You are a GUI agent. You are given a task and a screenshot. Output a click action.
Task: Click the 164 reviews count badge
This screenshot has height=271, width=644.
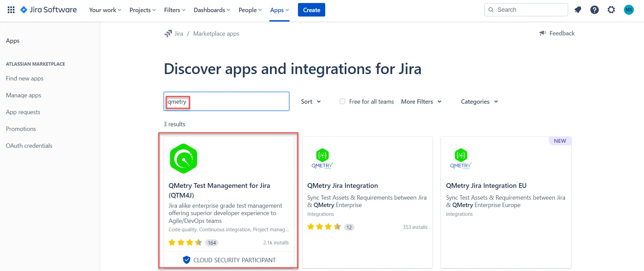(x=212, y=243)
